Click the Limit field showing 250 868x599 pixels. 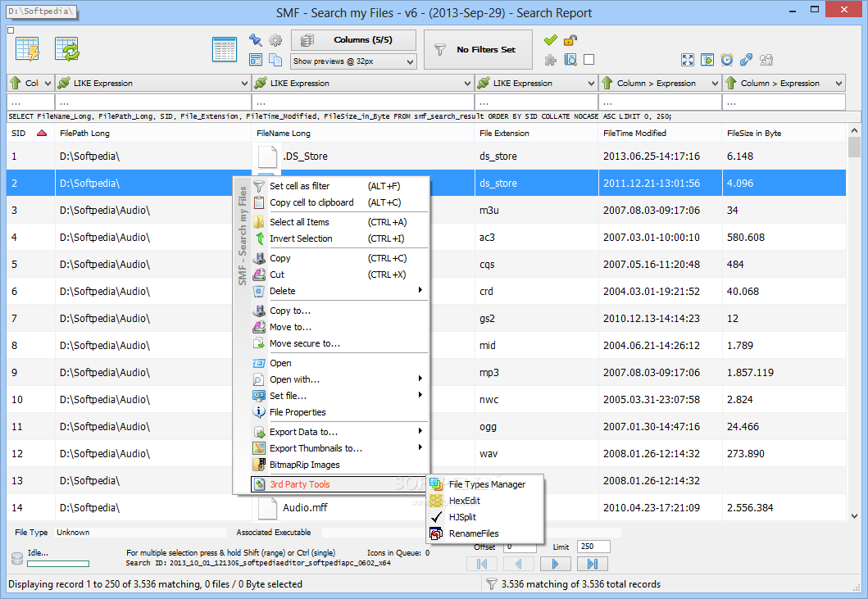tap(593, 547)
